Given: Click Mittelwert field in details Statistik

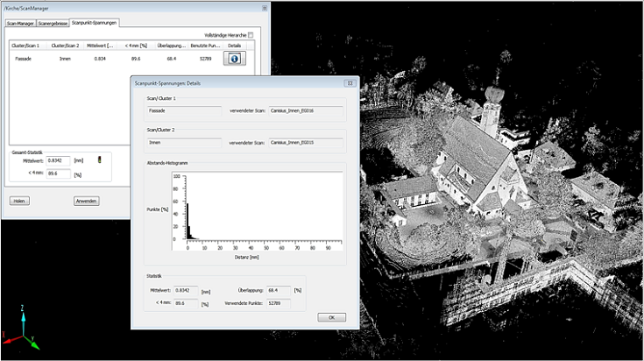Looking at the screenshot, I should (x=186, y=290).
